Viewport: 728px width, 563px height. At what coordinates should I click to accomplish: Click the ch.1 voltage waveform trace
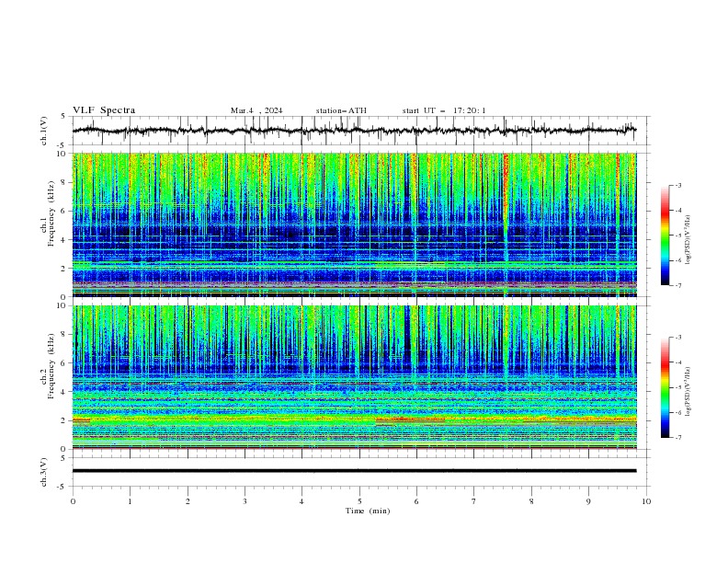point(354,131)
